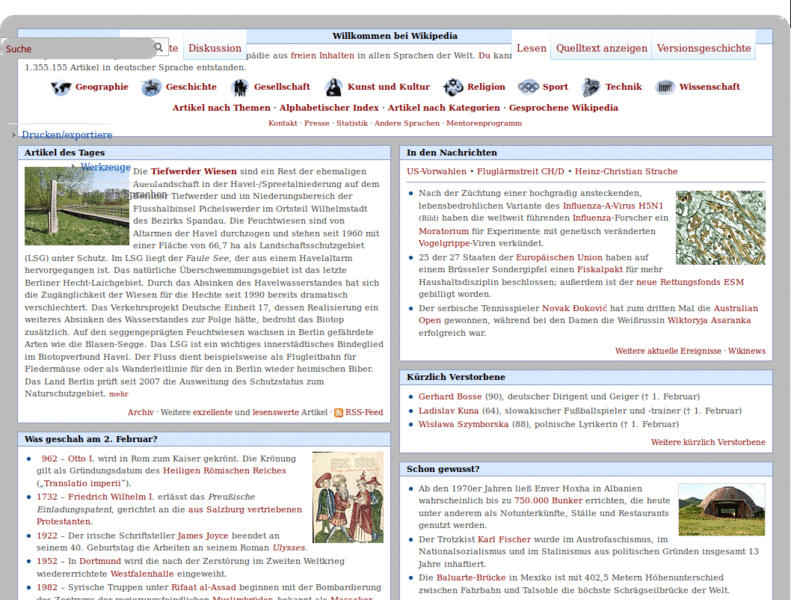Open the bold Tiefwerder Wiesen article link
Viewport: 800px width, 600px height.
click(194, 171)
